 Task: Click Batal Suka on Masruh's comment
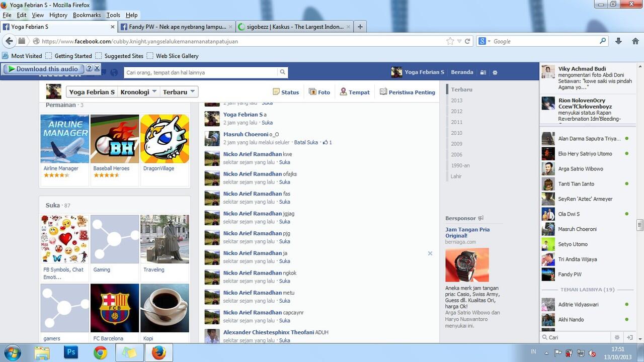[306, 142]
